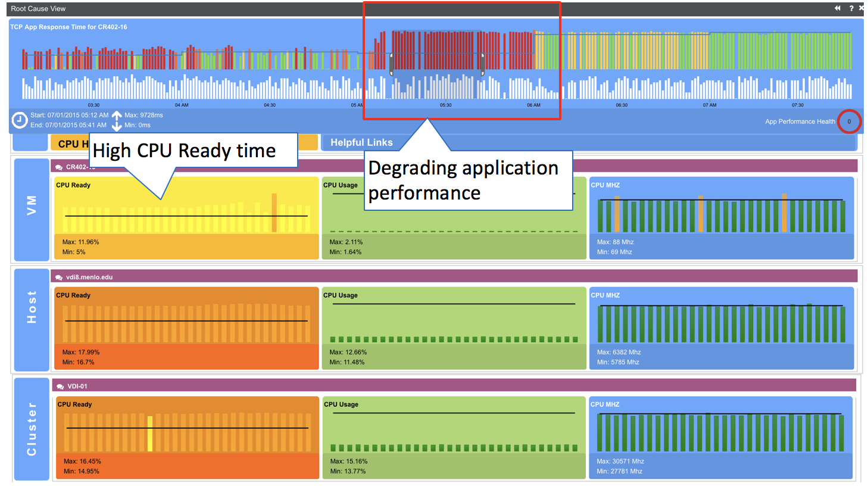Open the Helpful Links tab
868x486 pixels.
361,142
